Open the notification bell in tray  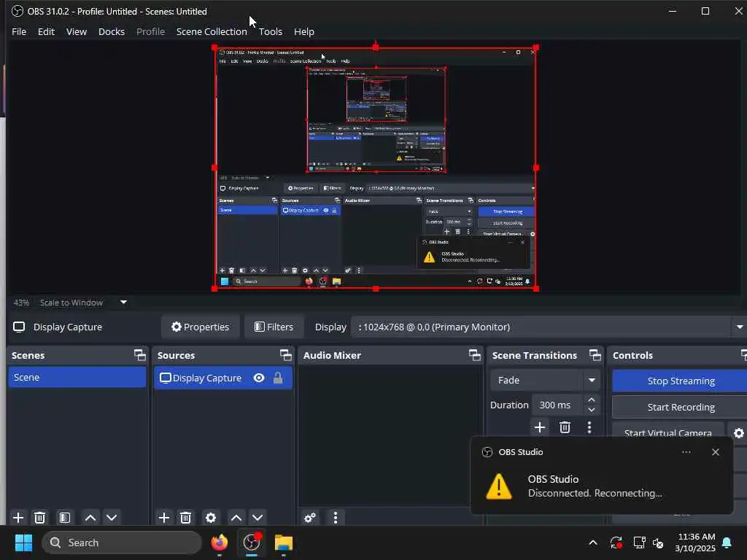click(x=727, y=542)
